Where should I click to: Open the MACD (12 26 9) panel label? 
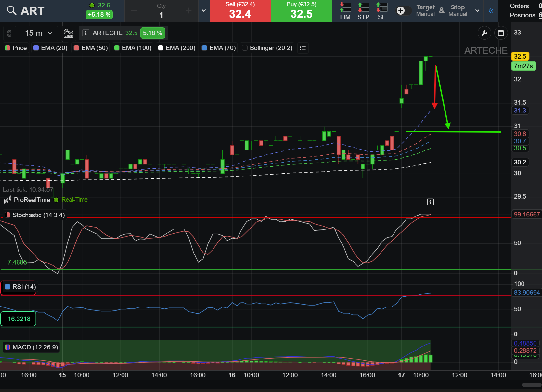point(31,347)
